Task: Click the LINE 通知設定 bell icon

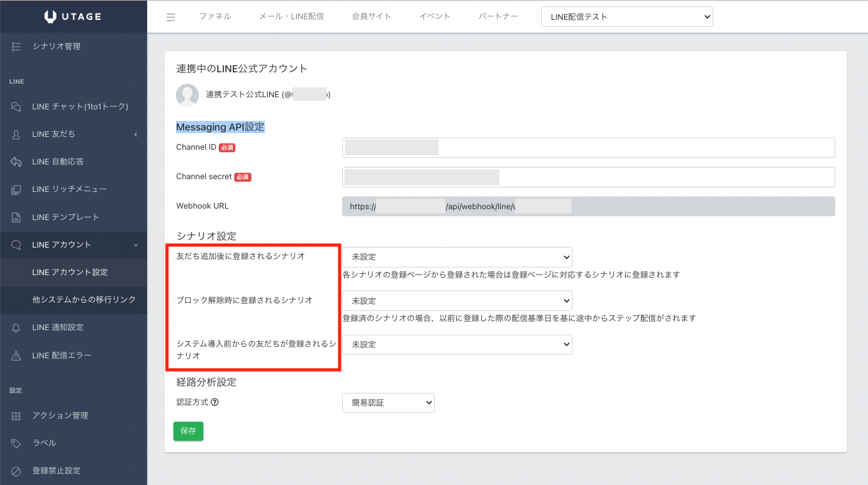Action: pyautogui.click(x=17, y=328)
